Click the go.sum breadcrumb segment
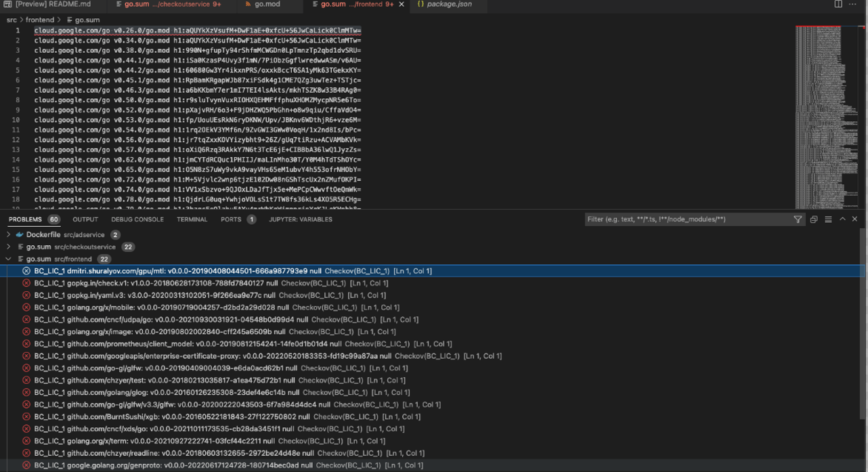The height and width of the screenshot is (472, 868). [x=87, y=20]
